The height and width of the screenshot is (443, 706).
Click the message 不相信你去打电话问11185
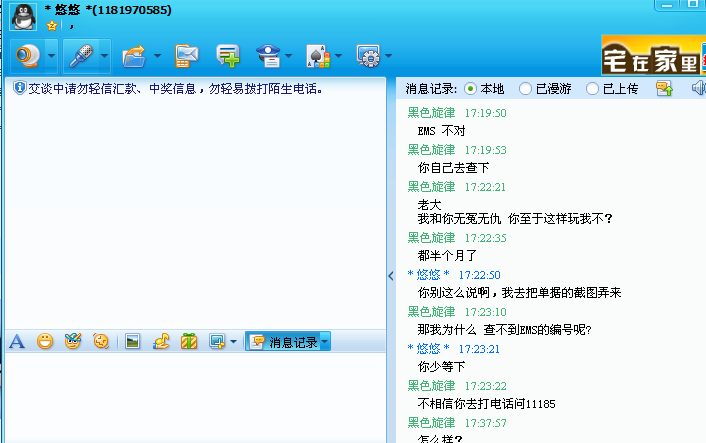coord(486,404)
